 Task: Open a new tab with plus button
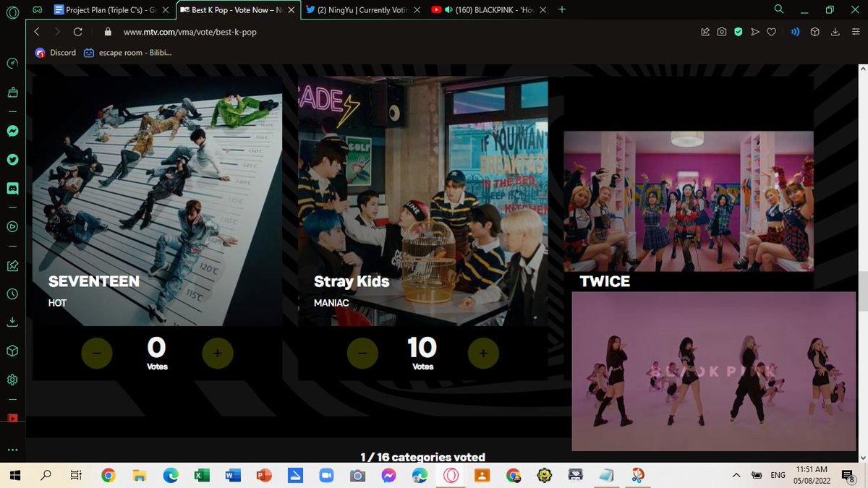[x=562, y=9]
